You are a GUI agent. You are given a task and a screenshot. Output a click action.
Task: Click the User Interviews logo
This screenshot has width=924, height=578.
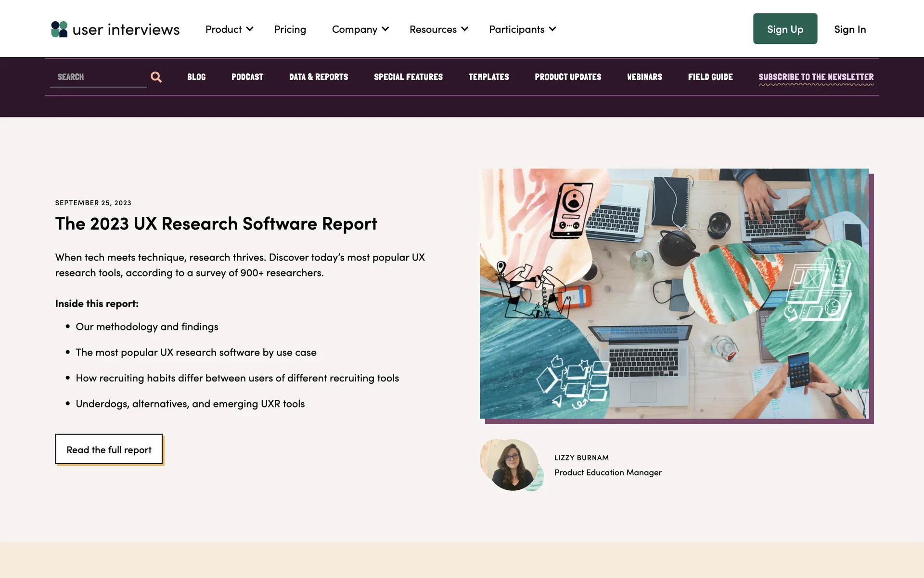click(115, 29)
